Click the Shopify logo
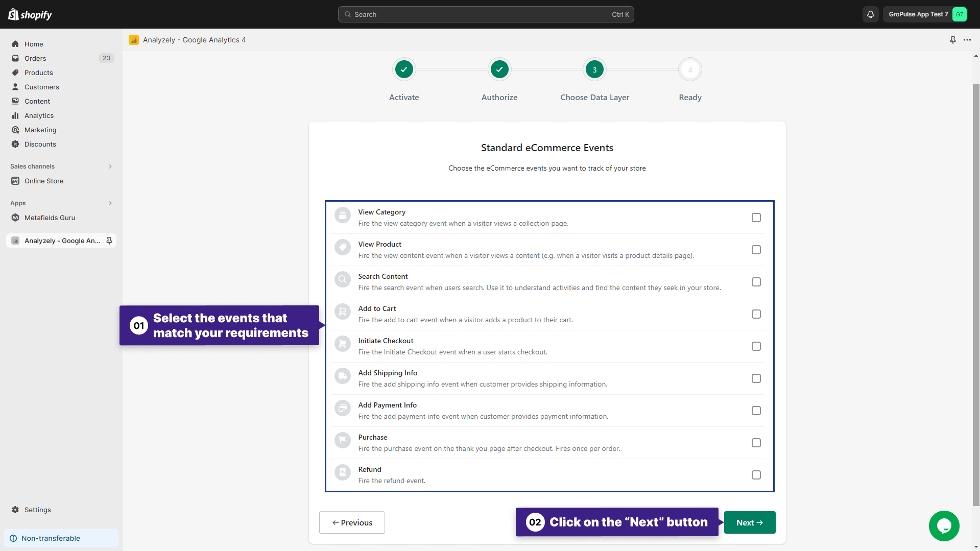 coord(30,14)
